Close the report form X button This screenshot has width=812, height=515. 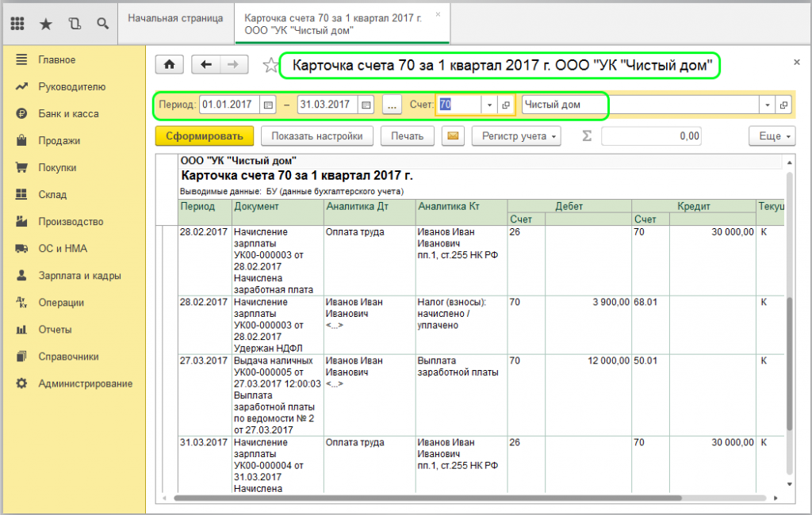(796, 62)
